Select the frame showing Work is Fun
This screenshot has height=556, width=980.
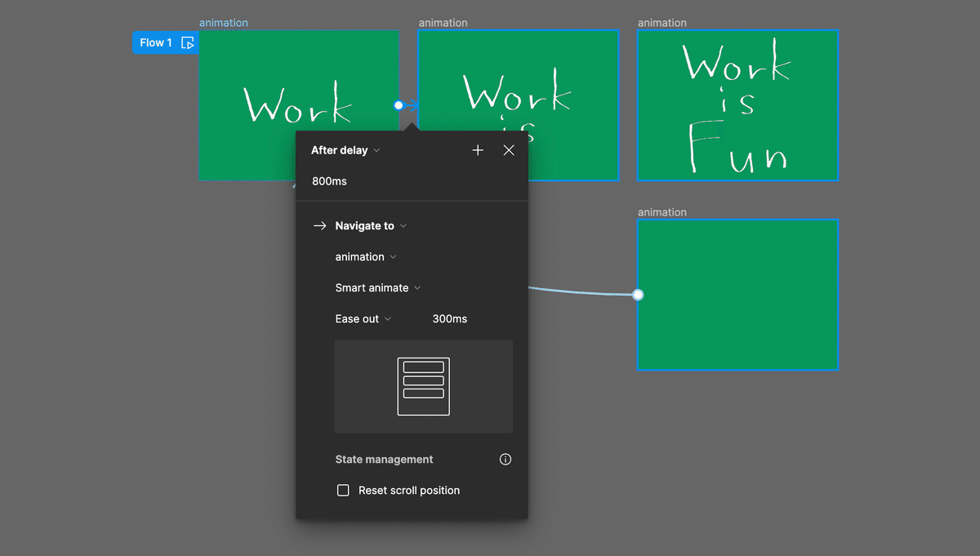(x=737, y=105)
